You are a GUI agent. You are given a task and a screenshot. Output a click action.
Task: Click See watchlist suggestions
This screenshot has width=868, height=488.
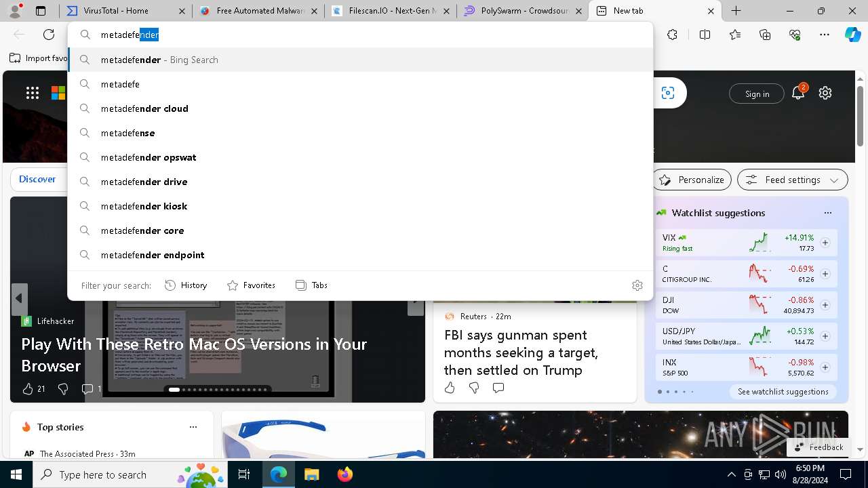point(783,392)
